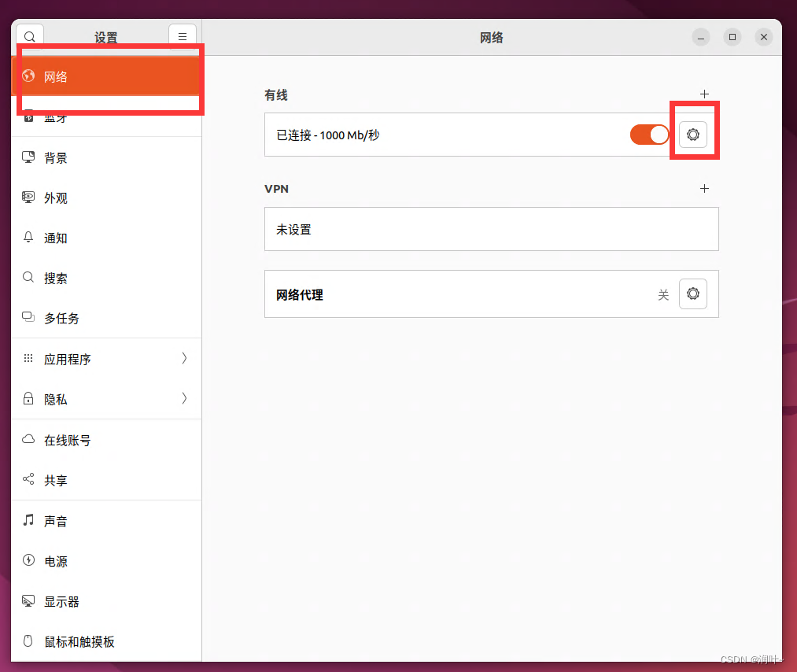
Task: Click the 关 proxy status text
Action: [x=663, y=295]
